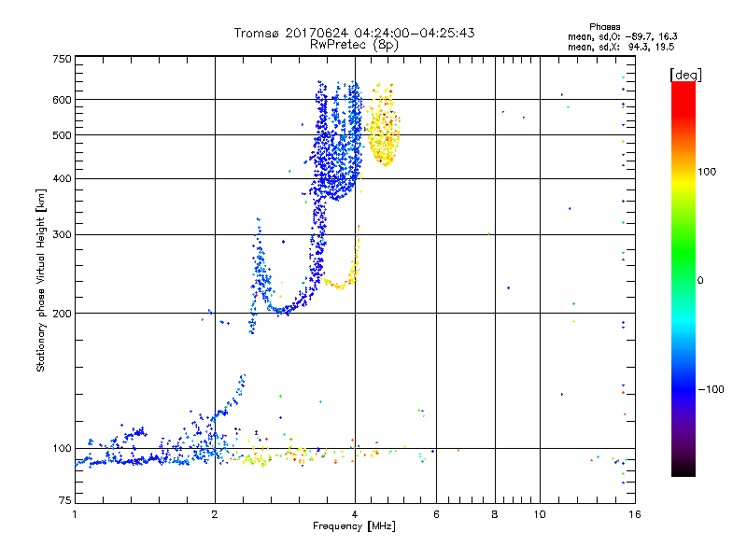Click the 'mean, sd,X: 94.3, 19.5' line
This screenshot has height=560, width=747.
click(x=621, y=47)
